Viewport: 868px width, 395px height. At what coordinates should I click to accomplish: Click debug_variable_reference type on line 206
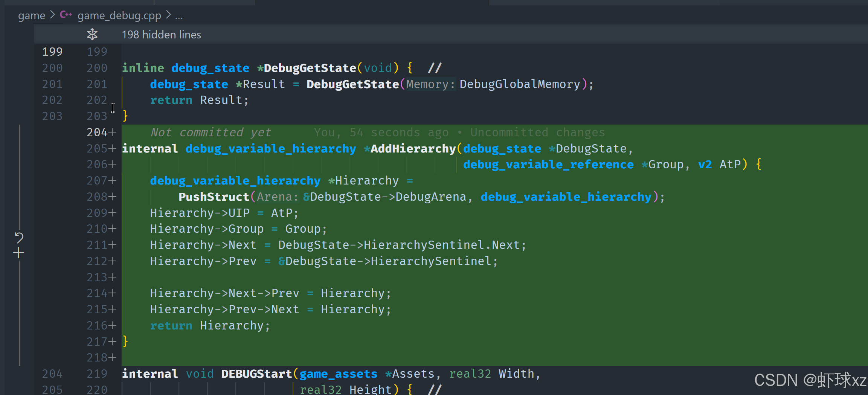click(x=548, y=164)
